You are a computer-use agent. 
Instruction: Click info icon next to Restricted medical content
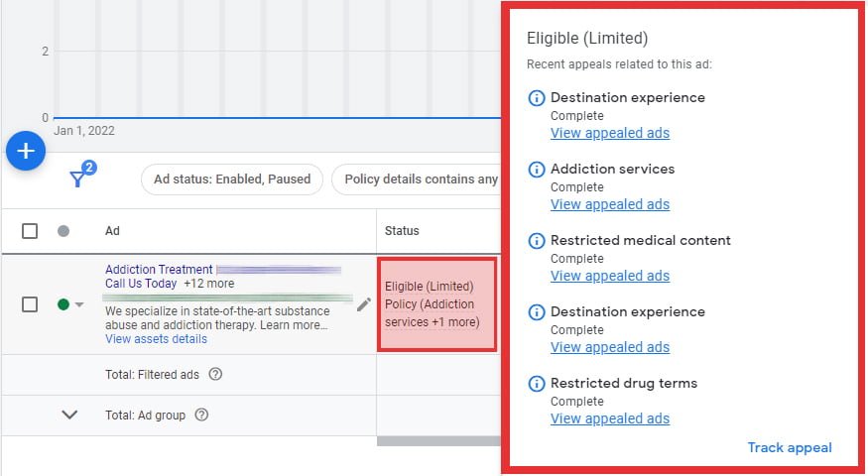(x=537, y=241)
